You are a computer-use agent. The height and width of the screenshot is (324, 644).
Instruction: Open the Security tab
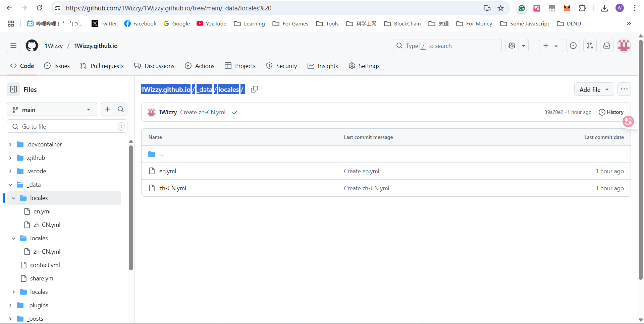(x=282, y=66)
